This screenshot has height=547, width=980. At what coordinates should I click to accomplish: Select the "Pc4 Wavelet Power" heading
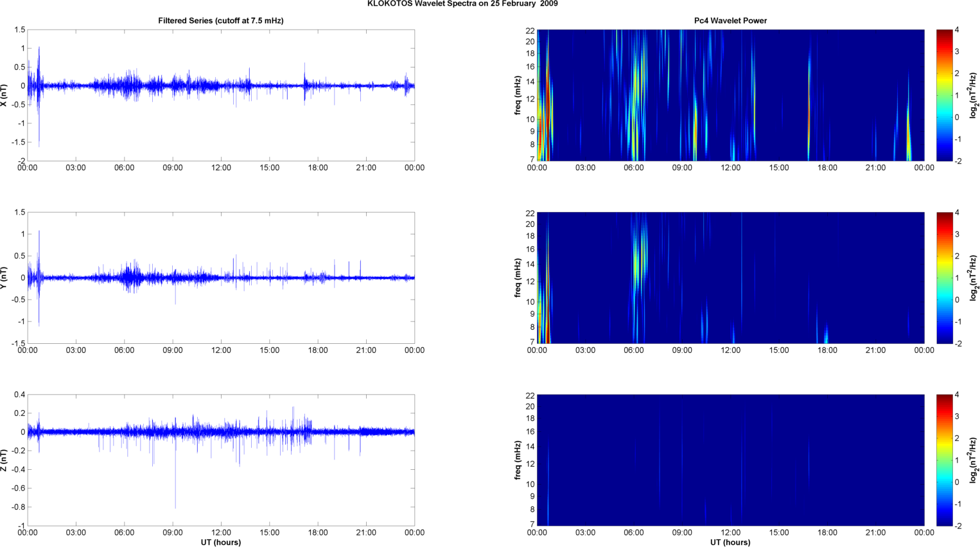point(730,21)
